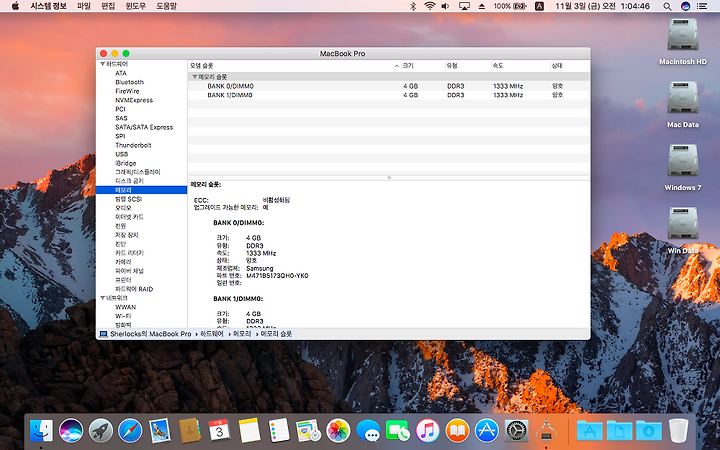Collapse the 하드웨어 section in sidebar
The width and height of the screenshot is (720, 450).
click(102, 64)
